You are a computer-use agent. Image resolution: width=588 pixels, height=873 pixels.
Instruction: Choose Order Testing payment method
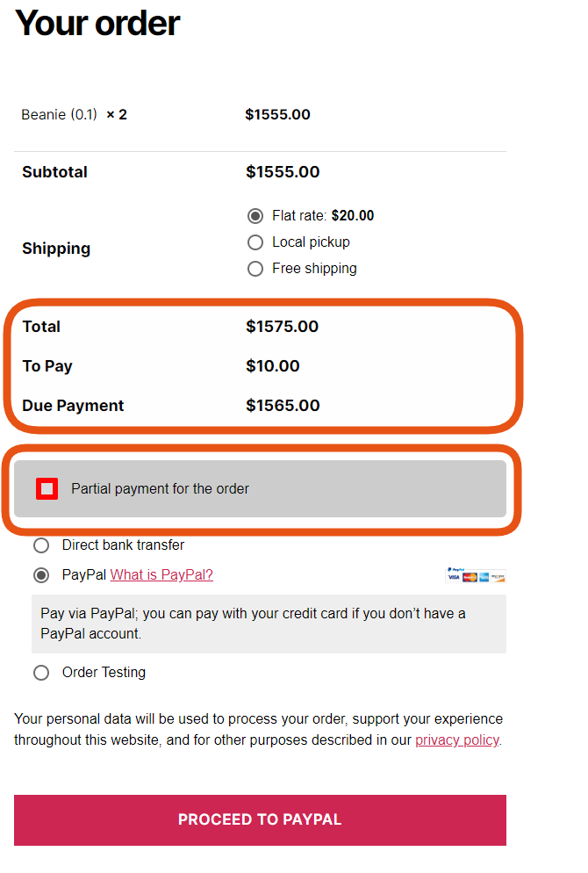(41, 673)
